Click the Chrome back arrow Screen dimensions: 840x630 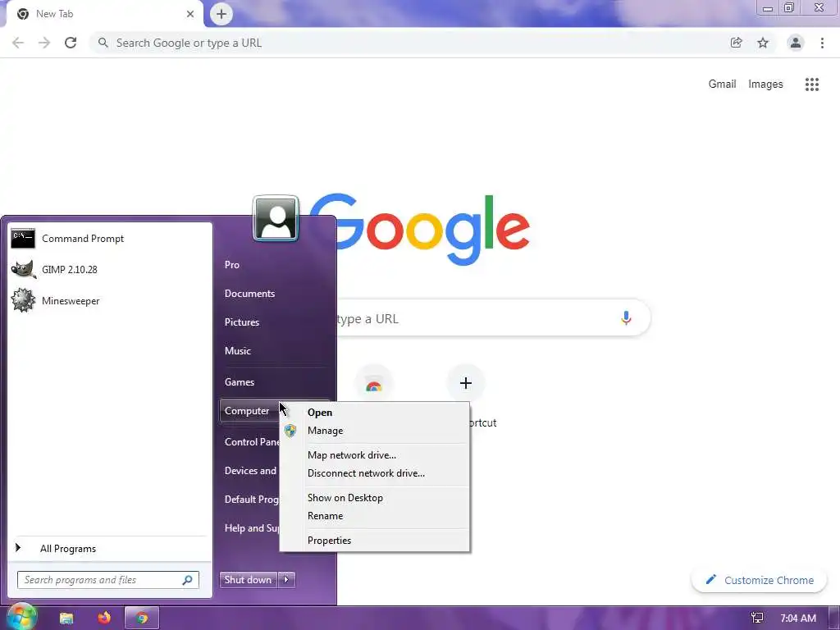18,43
